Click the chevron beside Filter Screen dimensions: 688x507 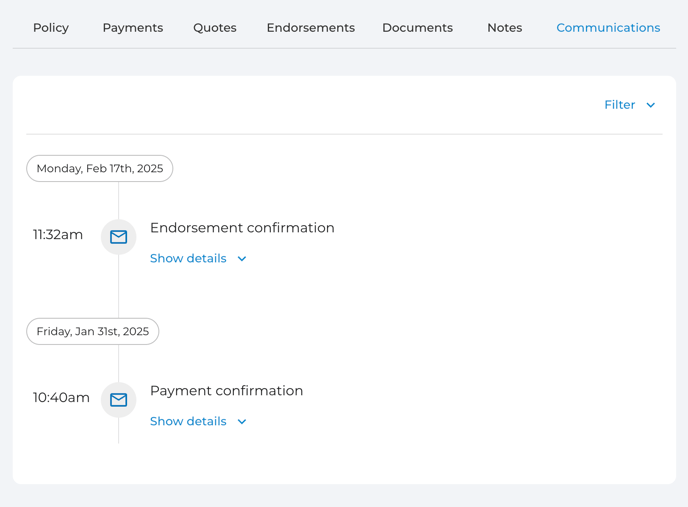(651, 105)
